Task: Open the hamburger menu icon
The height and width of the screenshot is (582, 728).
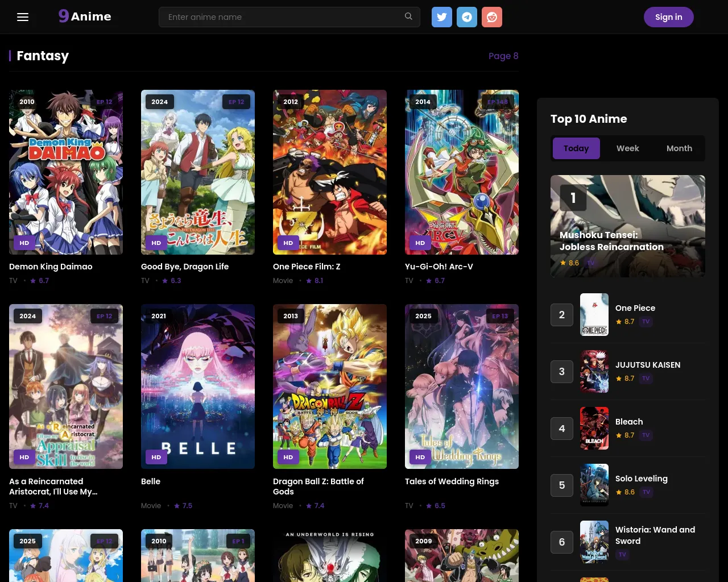Action: [23, 17]
